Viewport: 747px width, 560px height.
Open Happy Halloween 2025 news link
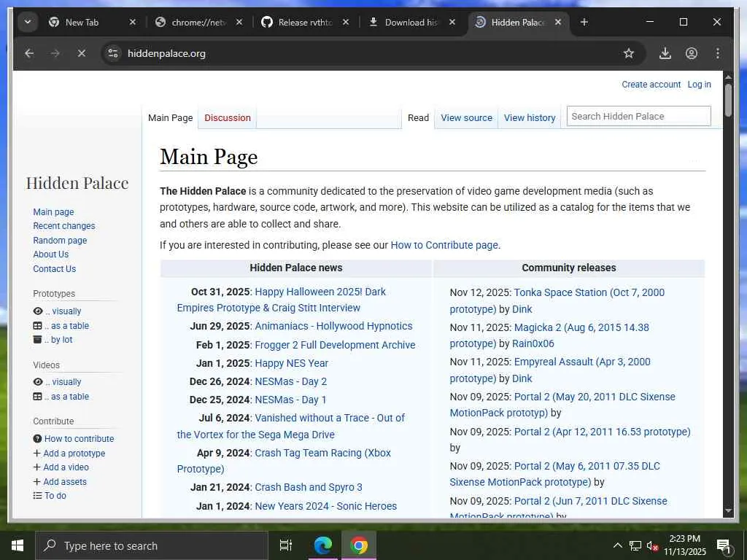pyautogui.click(x=281, y=300)
